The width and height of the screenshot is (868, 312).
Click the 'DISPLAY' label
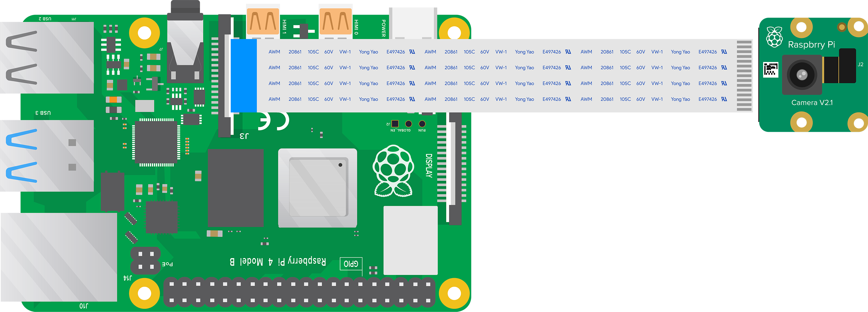pos(429,166)
